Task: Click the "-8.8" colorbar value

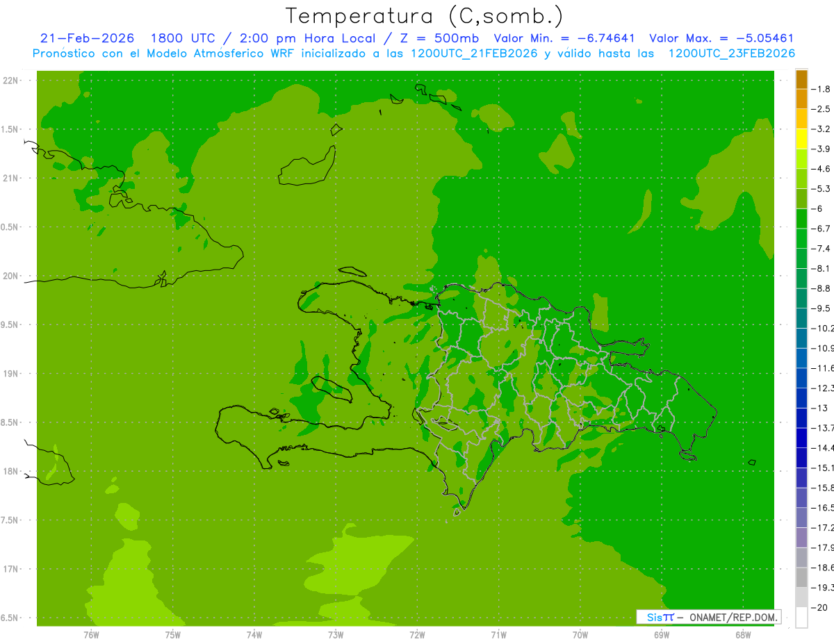Action: pos(821,288)
